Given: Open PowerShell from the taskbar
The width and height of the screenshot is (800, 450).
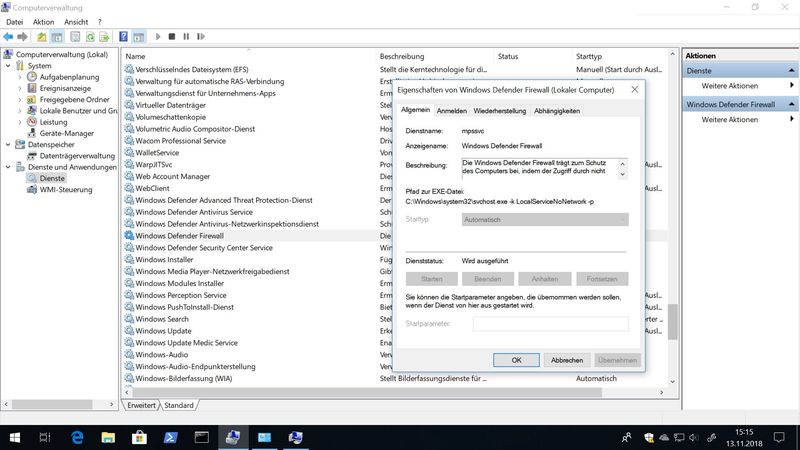Looking at the screenshot, I should (x=170, y=437).
